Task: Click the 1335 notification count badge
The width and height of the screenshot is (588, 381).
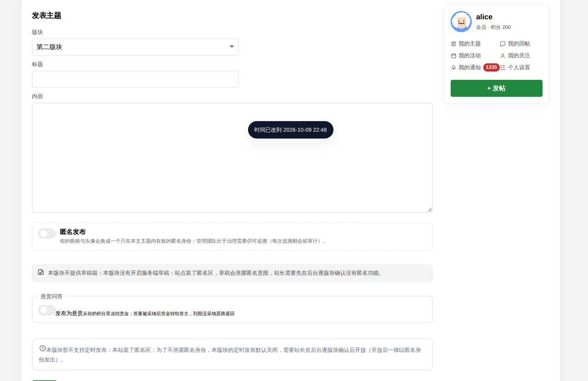Action: 492,67
